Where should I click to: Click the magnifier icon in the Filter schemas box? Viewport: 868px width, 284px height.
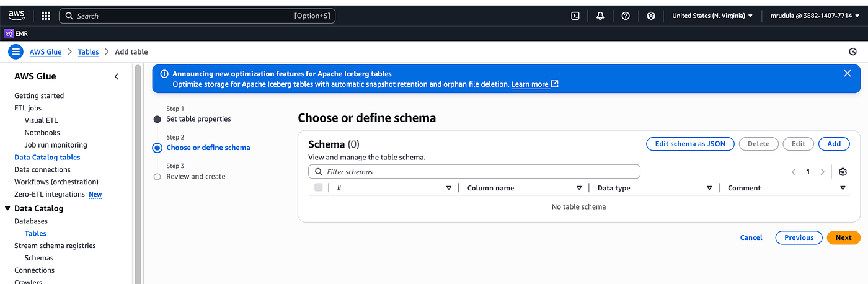tap(319, 171)
